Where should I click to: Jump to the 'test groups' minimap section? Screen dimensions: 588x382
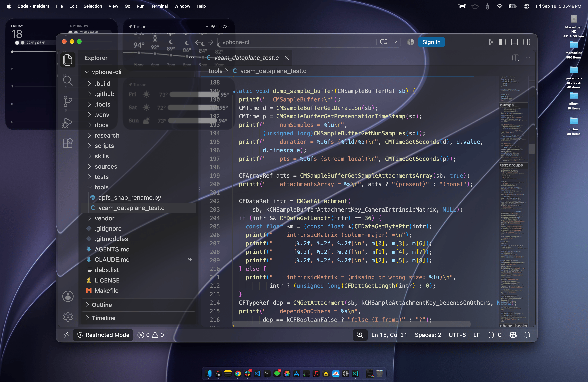pyautogui.click(x=511, y=165)
